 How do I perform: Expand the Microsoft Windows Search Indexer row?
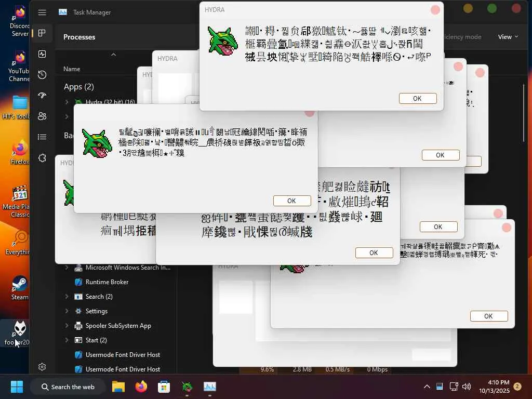67,268
